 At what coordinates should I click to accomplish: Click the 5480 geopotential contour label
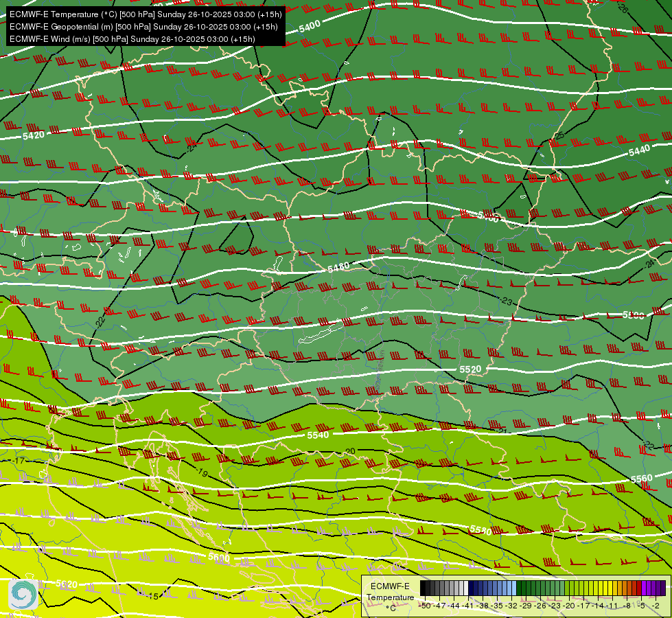point(338,268)
